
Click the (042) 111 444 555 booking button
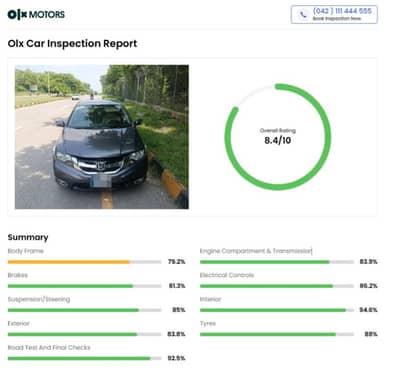click(x=334, y=15)
